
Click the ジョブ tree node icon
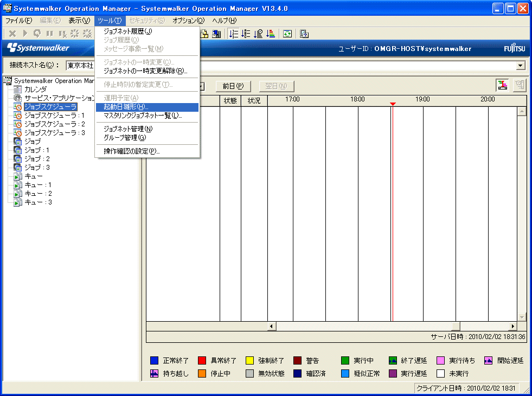click(x=18, y=142)
